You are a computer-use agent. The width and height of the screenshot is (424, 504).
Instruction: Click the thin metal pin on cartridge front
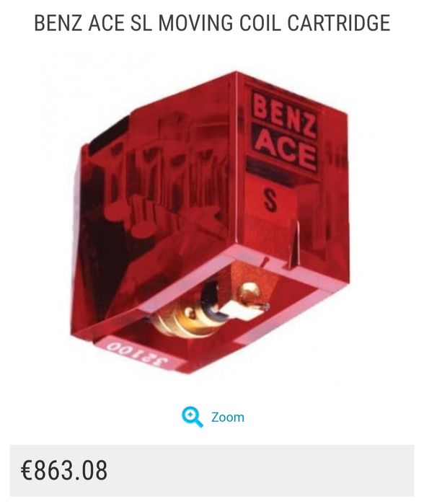294,244
